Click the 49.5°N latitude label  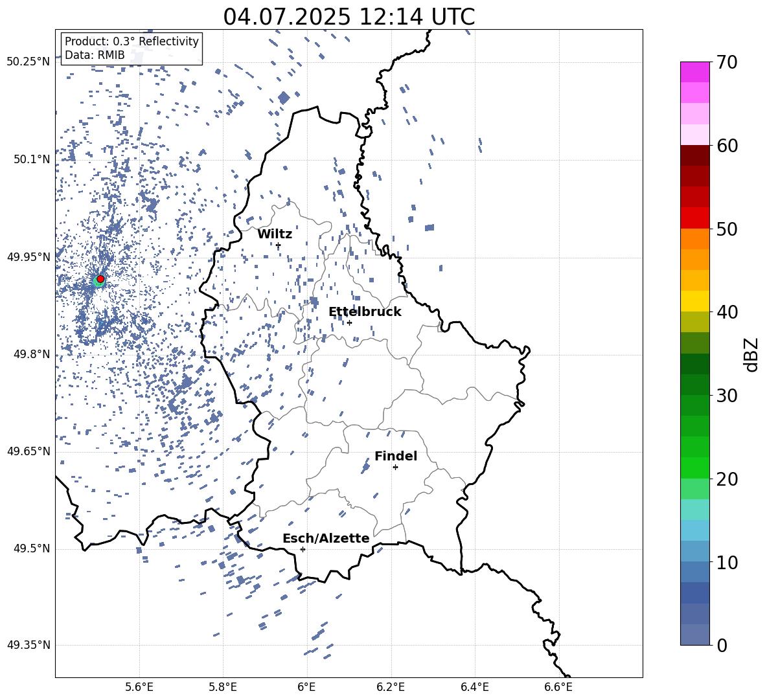click(x=32, y=548)
